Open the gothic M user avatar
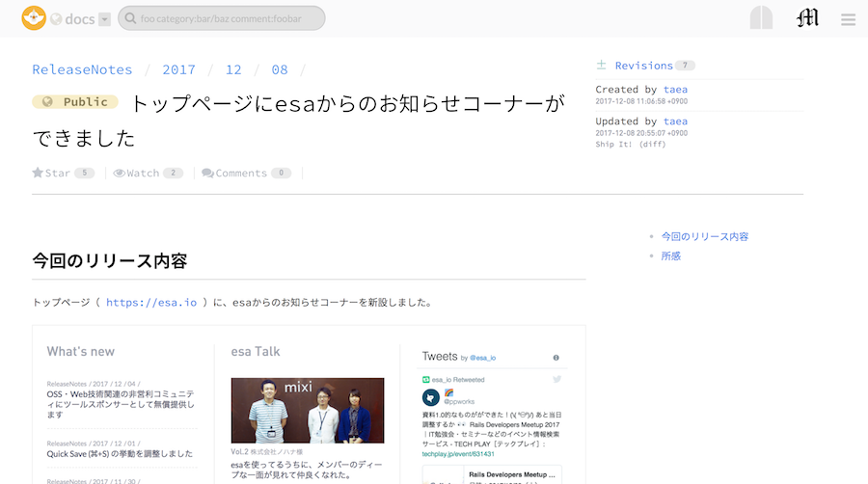The width and height of the screenshot is (868, 484). pyautogui.click(x=807, y=17)
